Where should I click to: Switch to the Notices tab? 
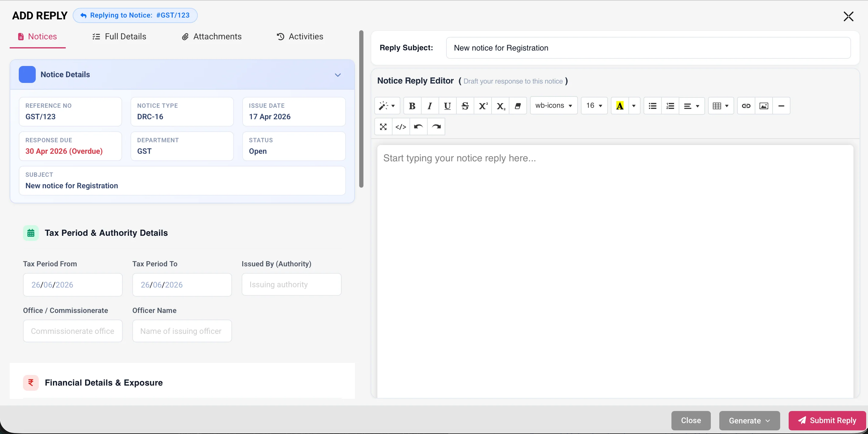[x=37, y=36]
